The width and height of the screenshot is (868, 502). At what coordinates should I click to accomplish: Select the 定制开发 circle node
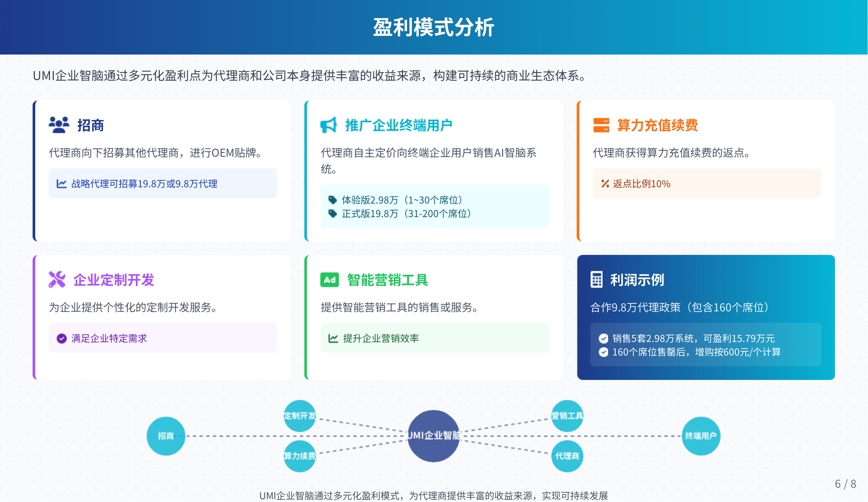(300, 416)
